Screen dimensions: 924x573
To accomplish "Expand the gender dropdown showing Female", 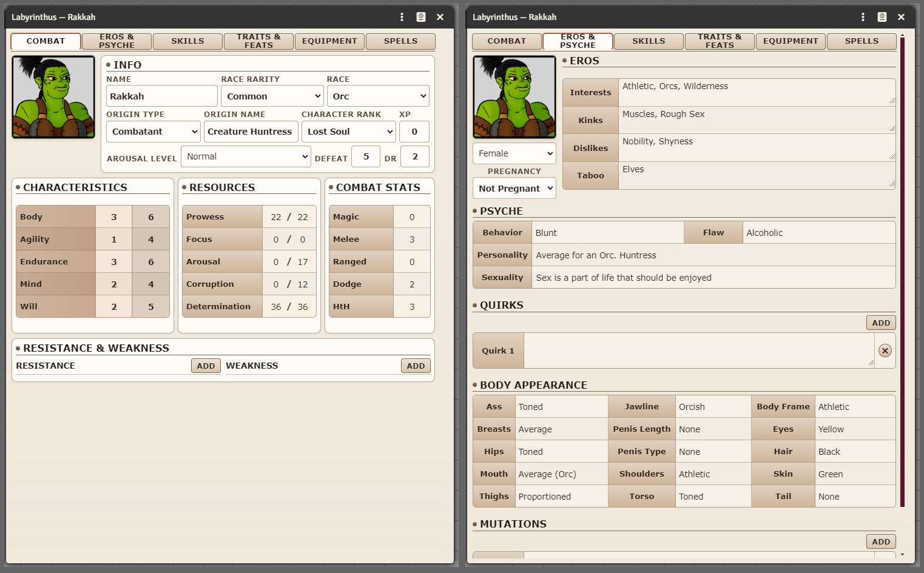I will (514, 153).
